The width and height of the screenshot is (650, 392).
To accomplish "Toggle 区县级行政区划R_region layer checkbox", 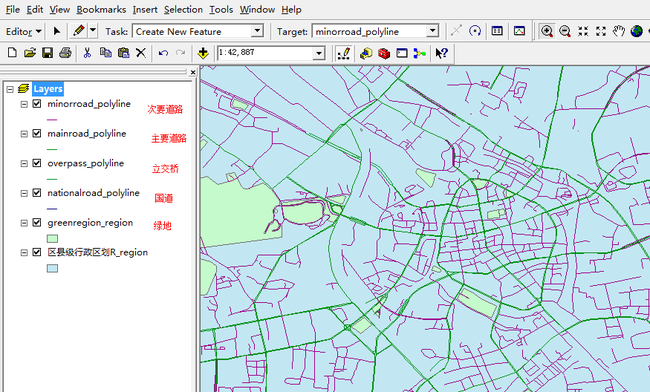I will point(37,252).
